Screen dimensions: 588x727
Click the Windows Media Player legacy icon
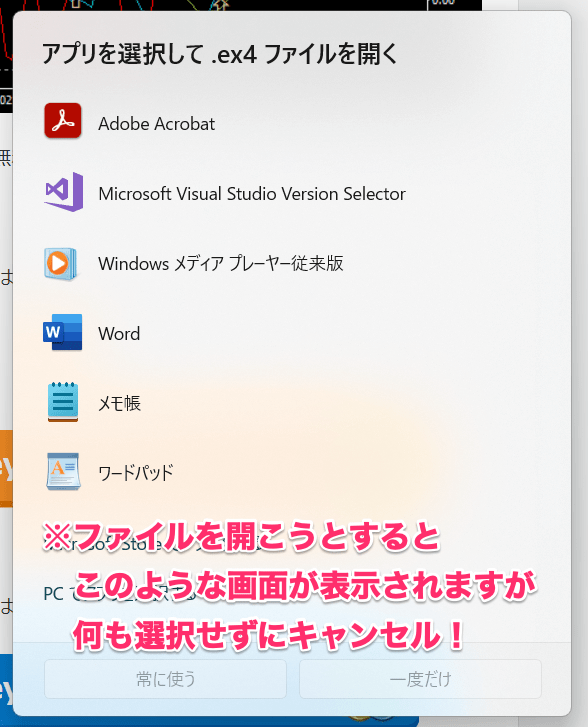click(x=61, y=263)
